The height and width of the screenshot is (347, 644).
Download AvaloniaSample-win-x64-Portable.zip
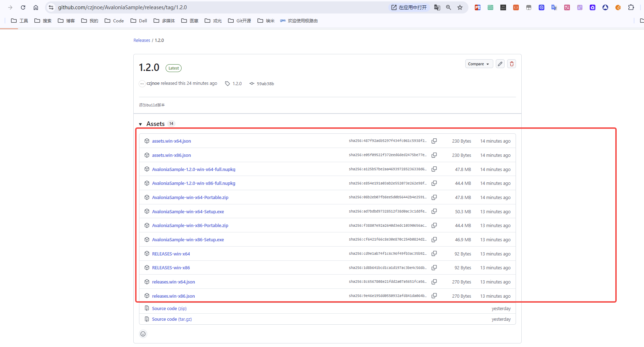point(190,198)
